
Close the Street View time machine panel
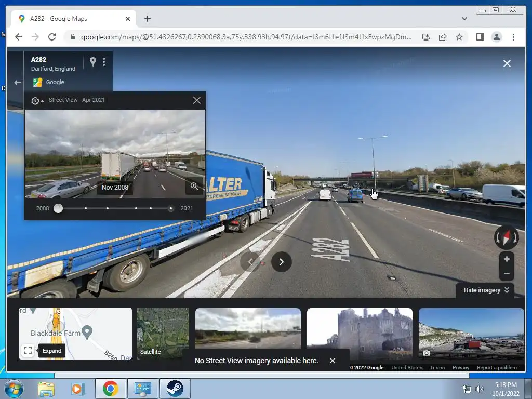coord(196,100)
